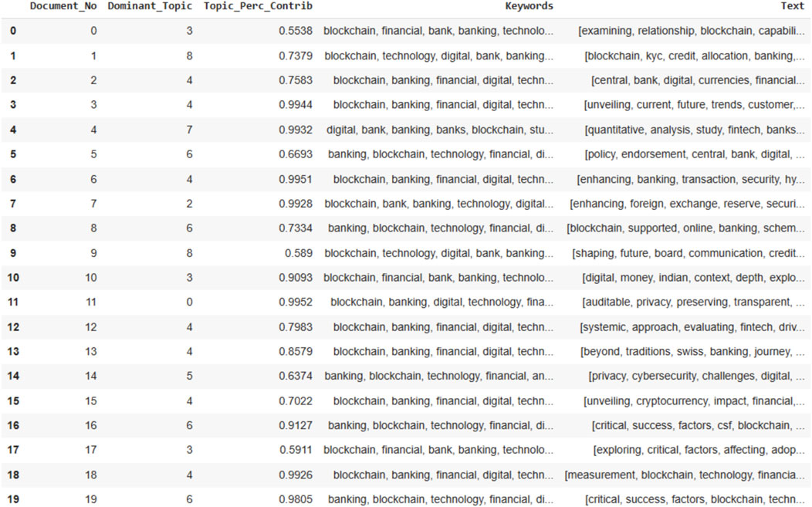Viewport: 812px width, 507px height.
Task: Click the bold row index 7
Action: point(12,204)
